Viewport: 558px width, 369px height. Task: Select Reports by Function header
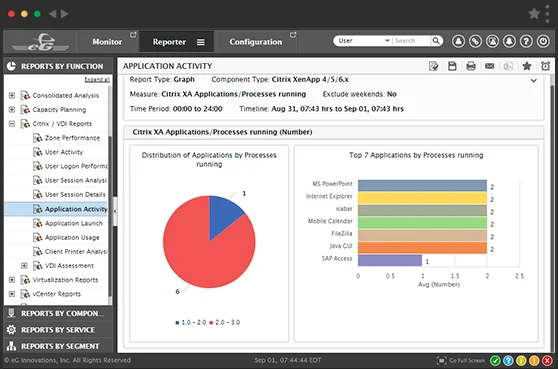click(58, 66)
